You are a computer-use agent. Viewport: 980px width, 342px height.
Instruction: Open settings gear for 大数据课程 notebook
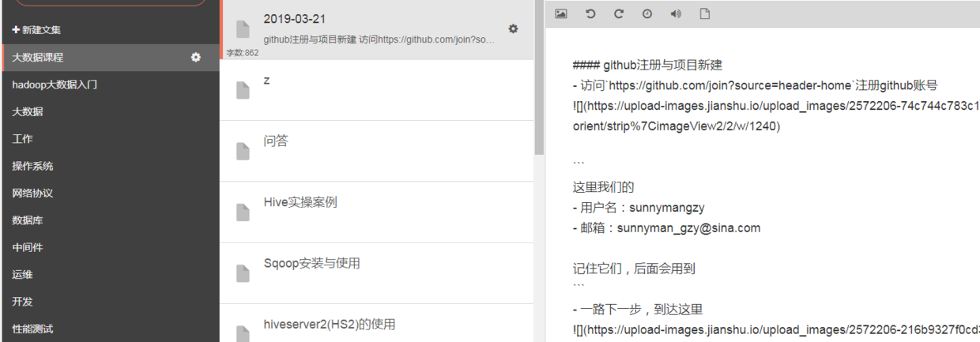(196, 57)
